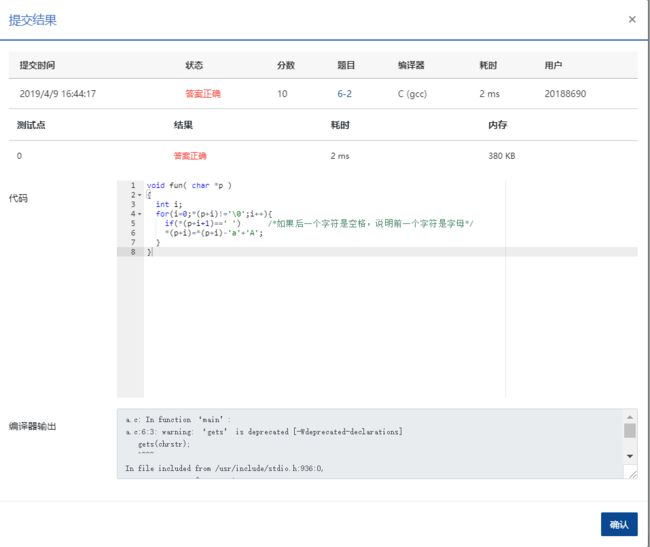Click the score value 10
The width and height of the screenshot is (650, 547).
[282, 94]
